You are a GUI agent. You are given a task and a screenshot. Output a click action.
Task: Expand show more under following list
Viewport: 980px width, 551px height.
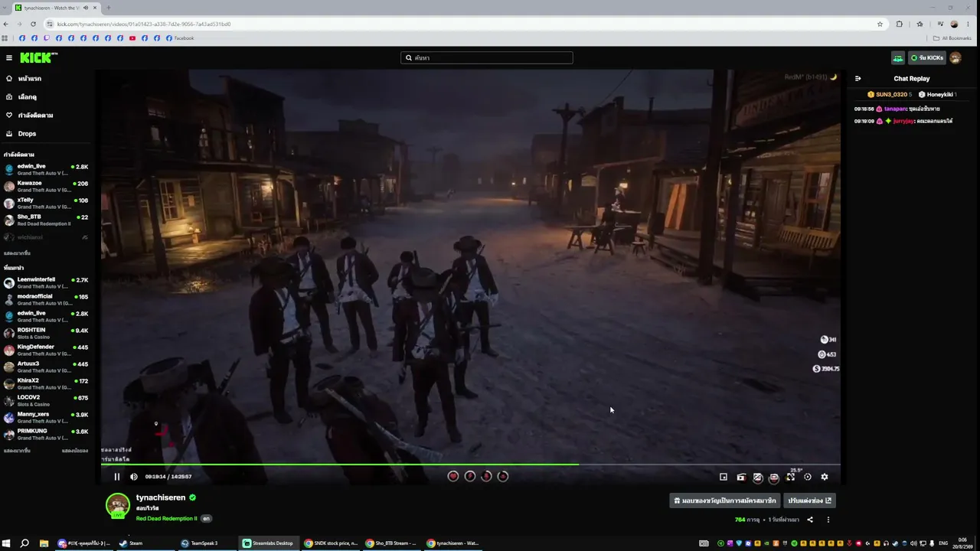(x=17, y=253)
